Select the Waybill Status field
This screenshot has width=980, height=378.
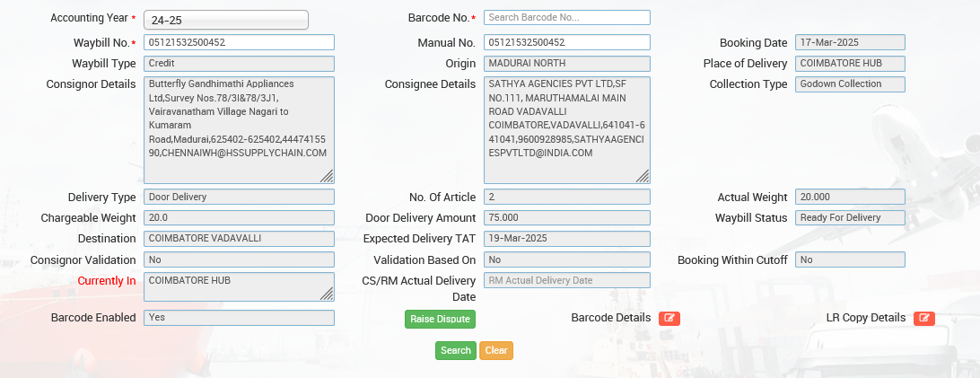850,217
